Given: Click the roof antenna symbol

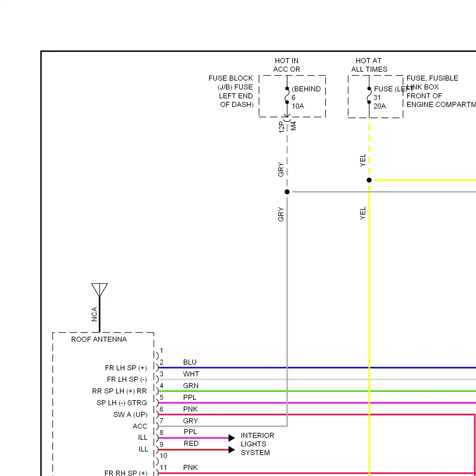Looking at the screenshot, I should click(x=99, y=290).
